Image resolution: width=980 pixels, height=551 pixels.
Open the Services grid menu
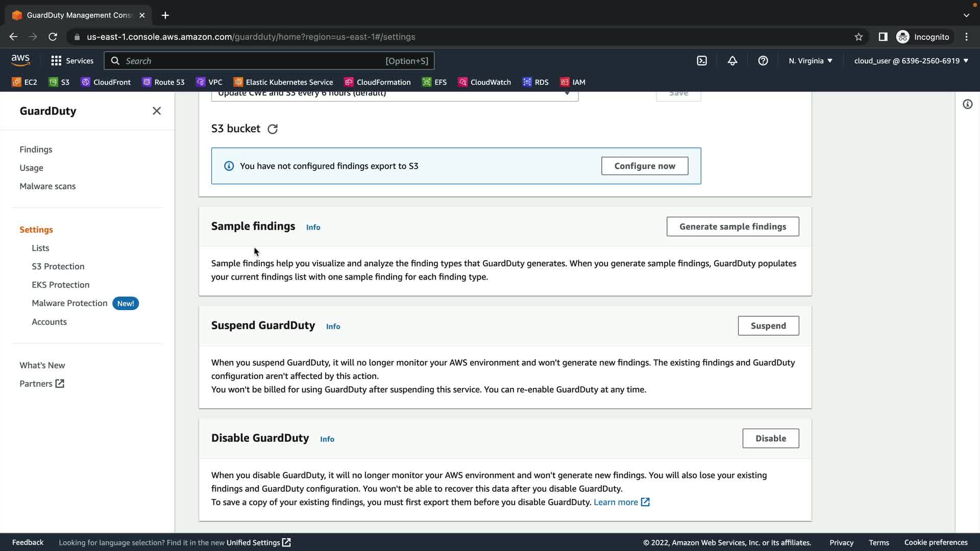click(x=72, y=61)
